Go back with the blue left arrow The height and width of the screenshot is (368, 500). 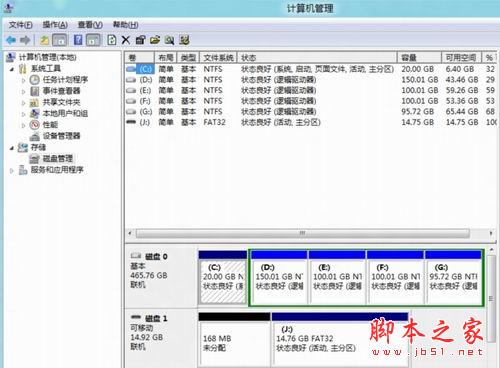tap(11, 40)
